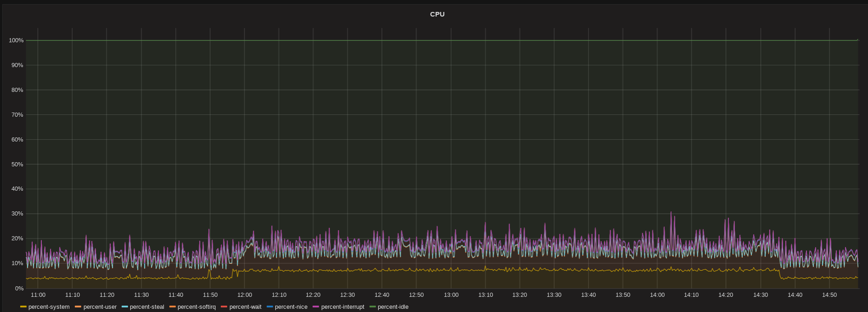Open the red percent-wait color swatch
The width and height of the screenshot is (868, 312).
click(x=224, y=307)
